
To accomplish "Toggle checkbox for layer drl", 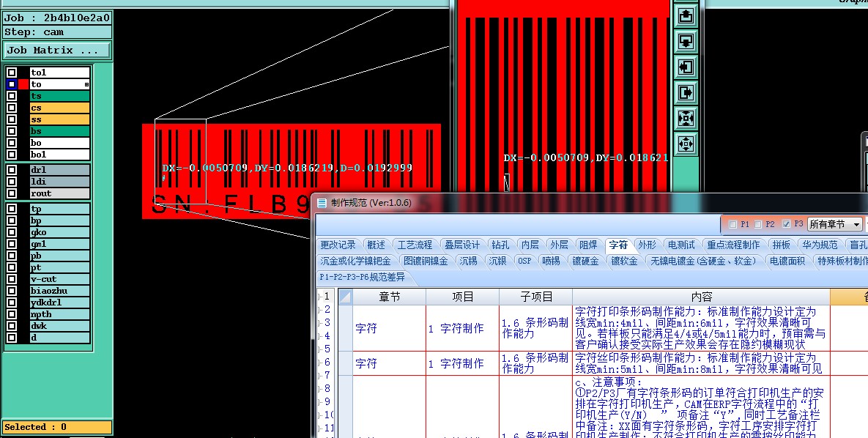I will tap(12, 170).
